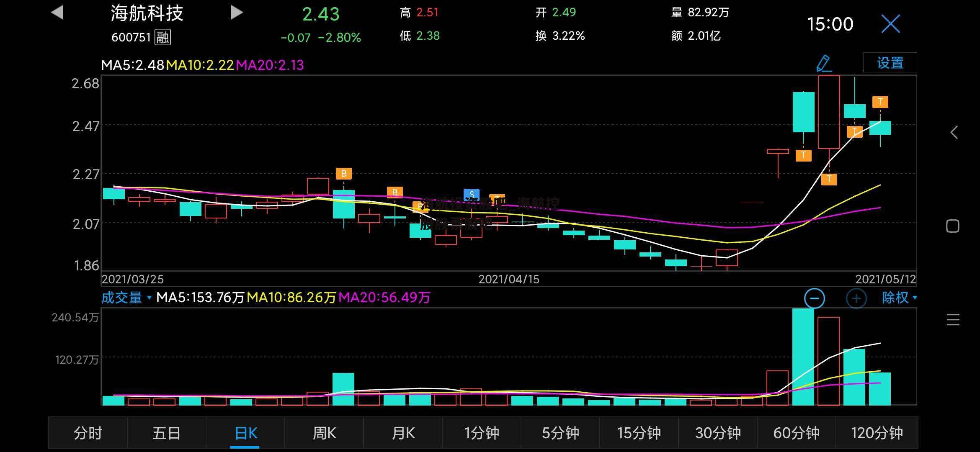Tap the 融 margin trading badge

[x=162, y=37]
